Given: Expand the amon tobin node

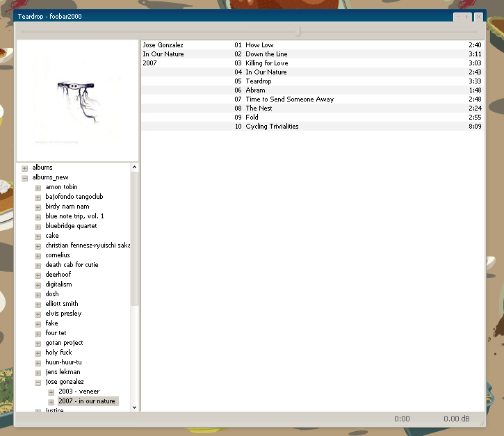Looking at the screenshot, I should point(38,188).
